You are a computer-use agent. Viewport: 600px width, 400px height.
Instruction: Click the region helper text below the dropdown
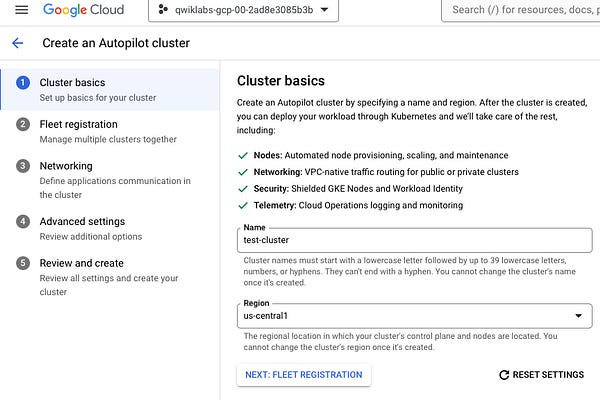coord(400,341)
